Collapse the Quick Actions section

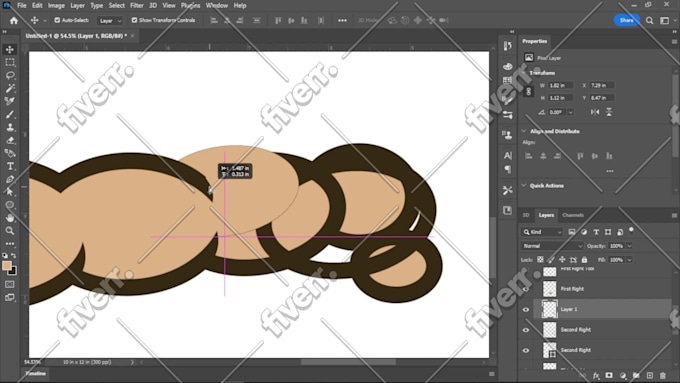[x=524, y=186]
